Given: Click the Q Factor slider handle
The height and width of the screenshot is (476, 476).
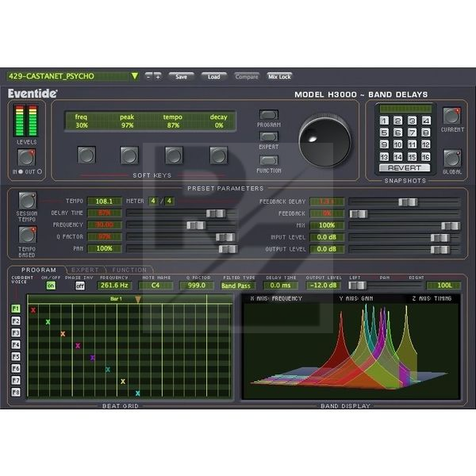Looking at the screenshot, I should click(x=225, y=237).
